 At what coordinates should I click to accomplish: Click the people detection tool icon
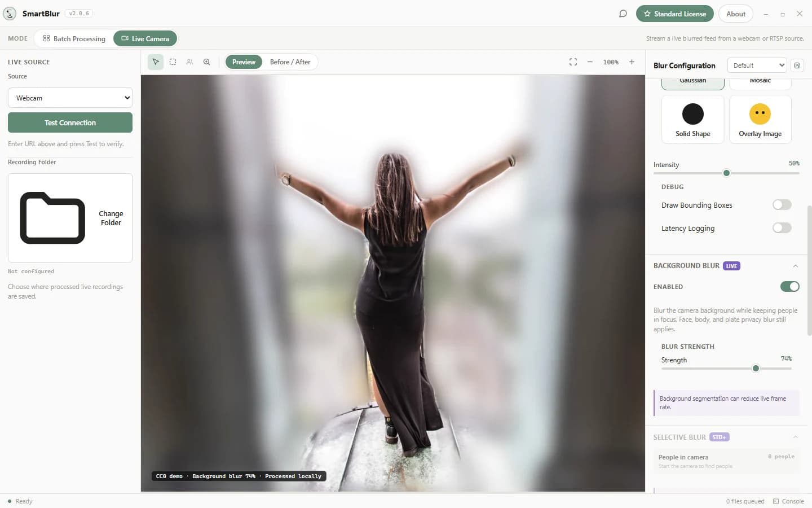[x=189, y=62]
